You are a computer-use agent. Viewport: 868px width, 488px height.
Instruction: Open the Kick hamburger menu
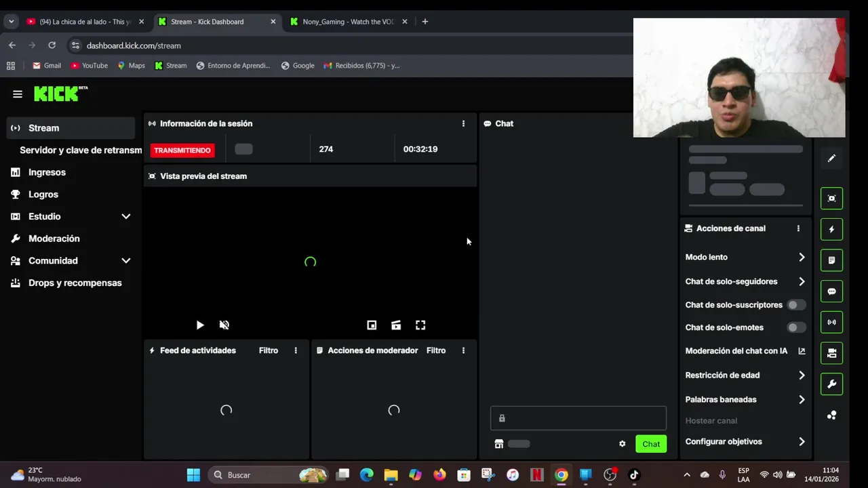[x=18, y=94]
